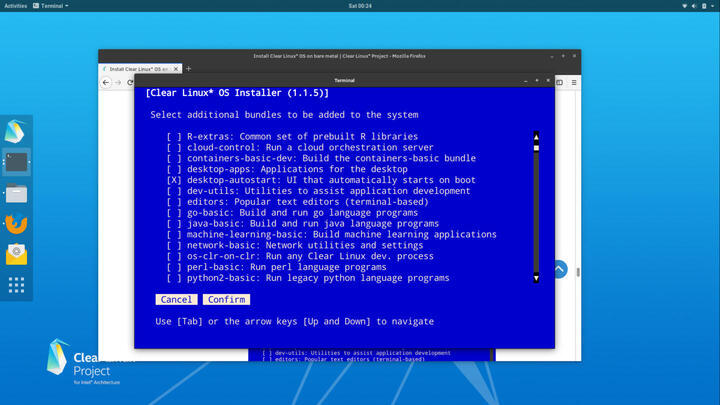This screenshot has width=720, height=405.
Task: Toggle Firefox sidebar icon
Action: tap(560, 83)
